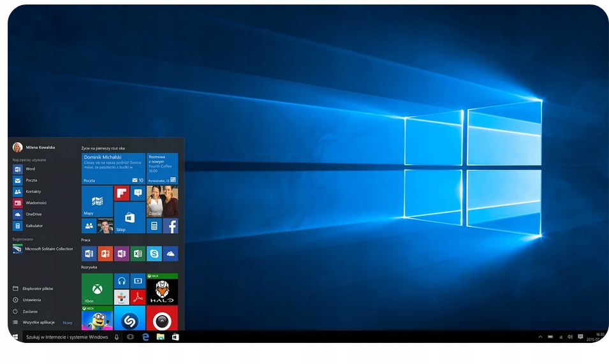Open OneDrive tile in Praca group
This screenshot has height=364, width=609.
click(x=170, y=254)
